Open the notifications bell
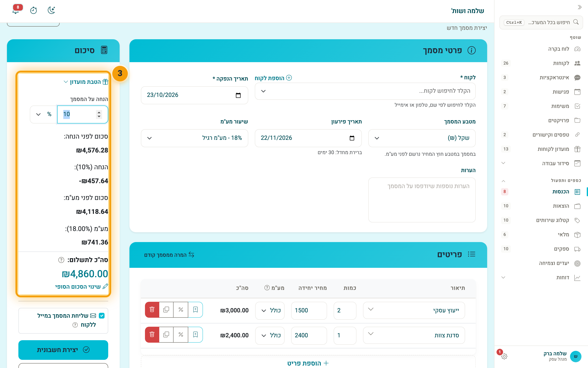Image resolution: width=588 pixels, height=368 pixels. (16, 10)
